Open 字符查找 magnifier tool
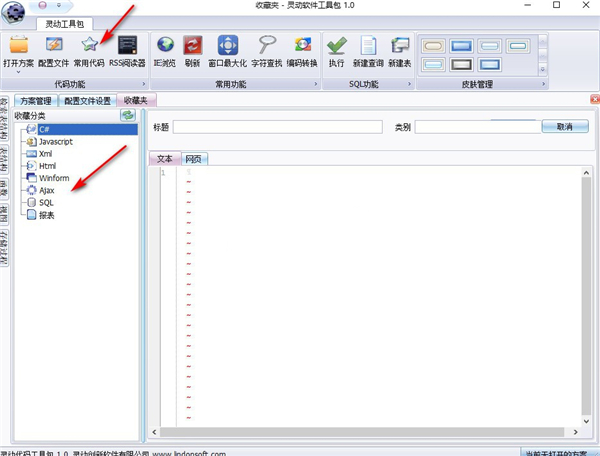Image resolution: width=600 pixels, height=456 pixels. pyautogui.click(x=267, y=46)
